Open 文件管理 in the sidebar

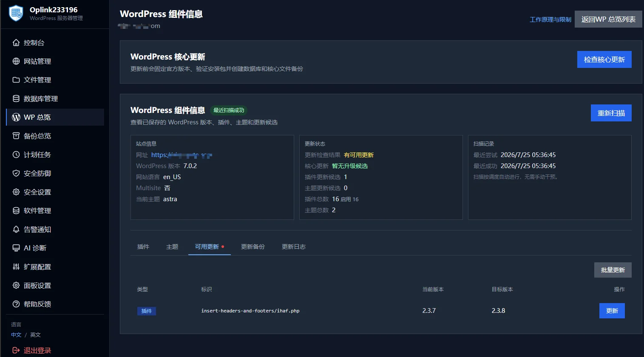pyautogui.click(x=55, y=80)
